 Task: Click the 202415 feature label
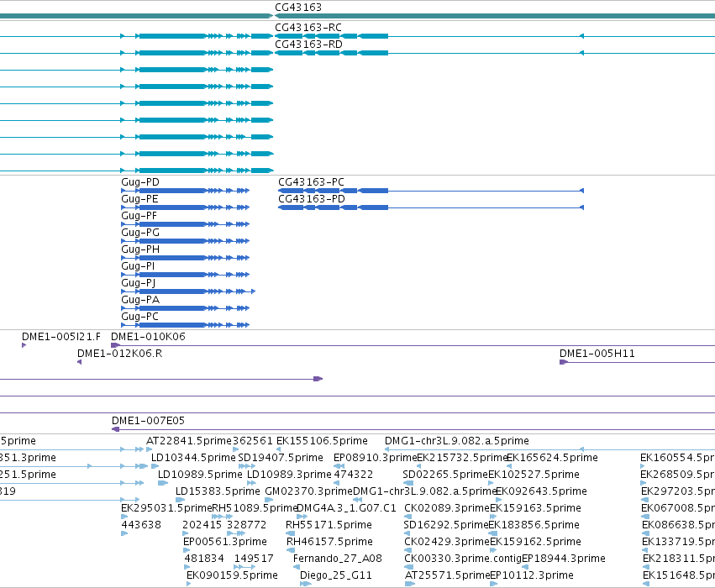point(202,525)
